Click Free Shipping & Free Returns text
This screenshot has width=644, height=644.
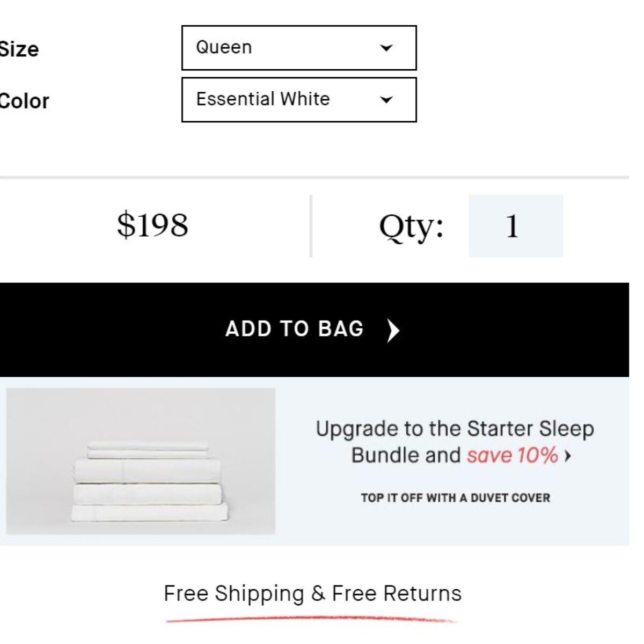(x=312, y=594)
